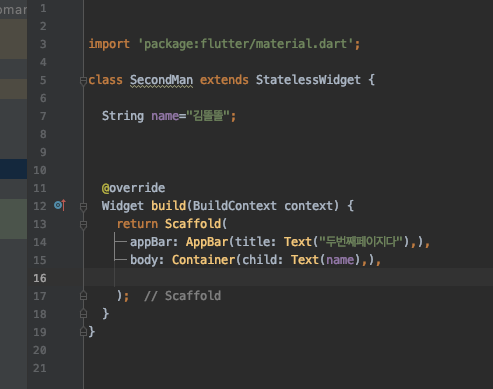493x389 pixels.
Task: Click name variable inside Text on line 15
Action: 340,260
